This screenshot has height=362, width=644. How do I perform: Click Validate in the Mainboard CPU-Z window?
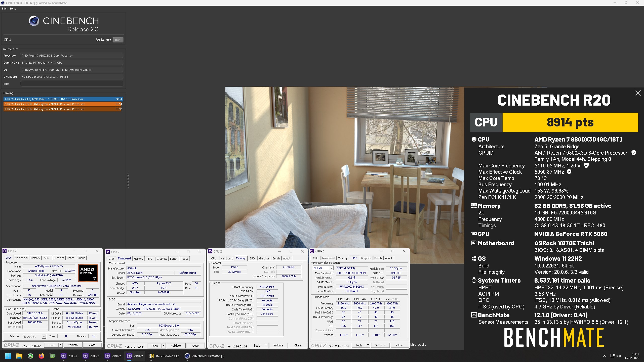point(176,346)
